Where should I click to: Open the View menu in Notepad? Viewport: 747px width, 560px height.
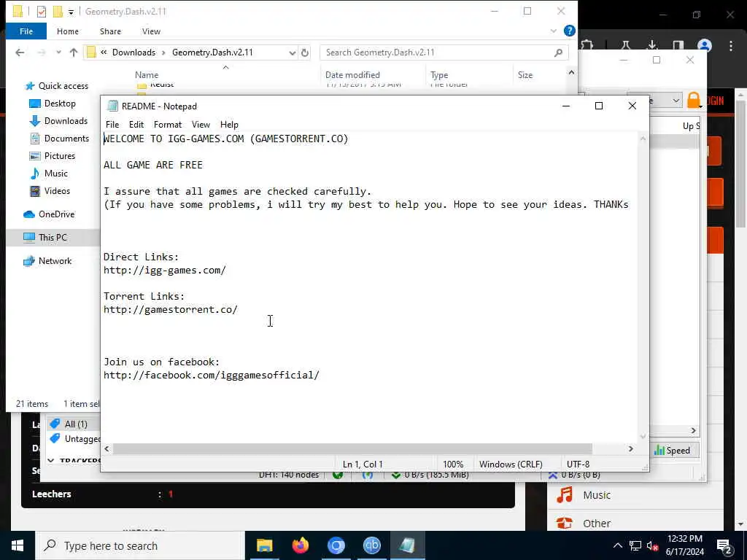(x=201, y=124)
